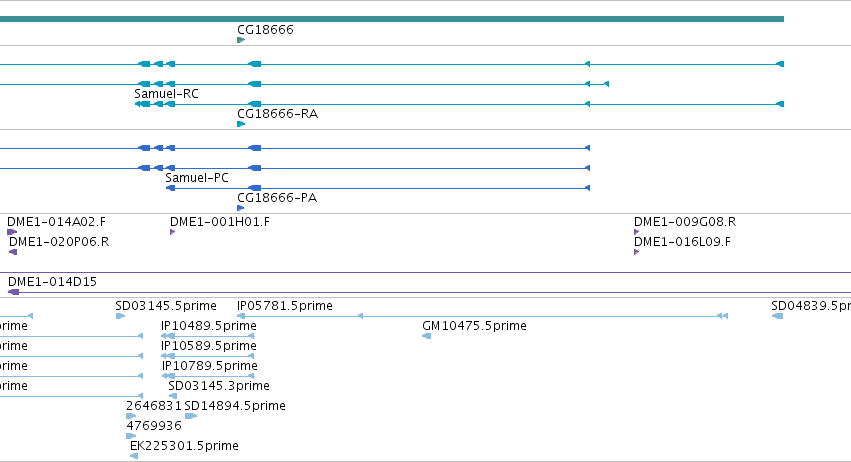Select the 4769936 feature arrow
This screenshot has height=462, width=851.
click(131, 436)
